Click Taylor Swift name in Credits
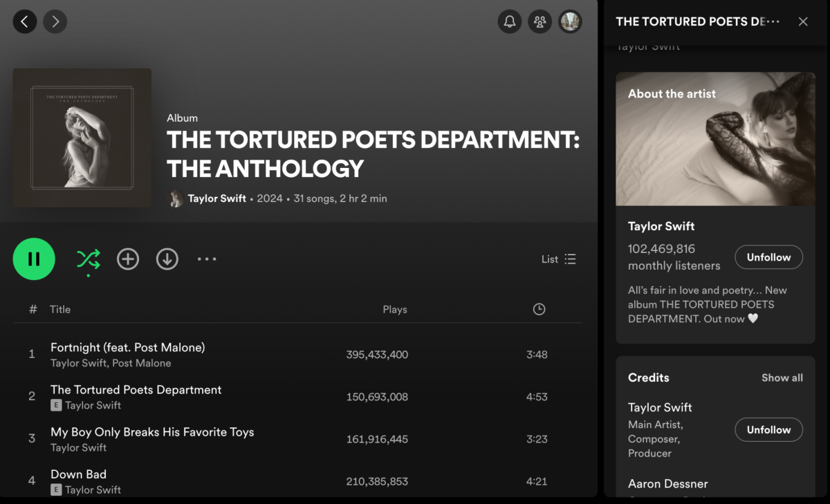 coord(660,407)
